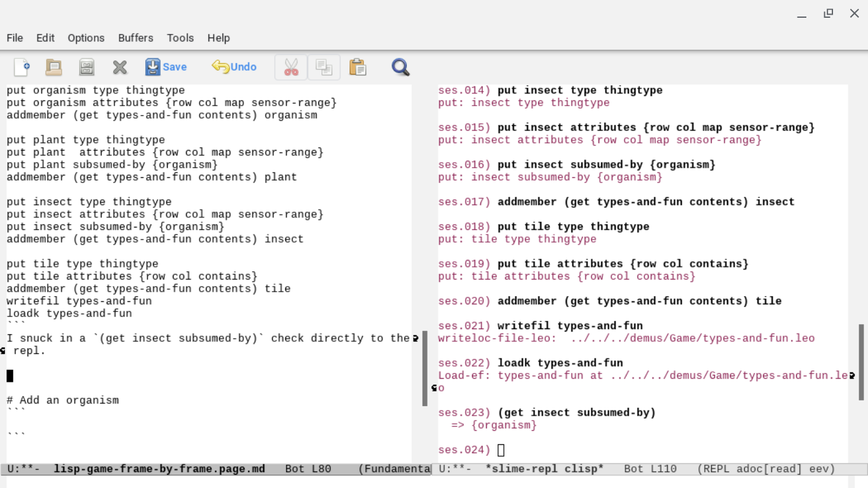This screenshot has height=488, width=868.
Task: Expand the Buffers menu list
Action: point(135,38)
